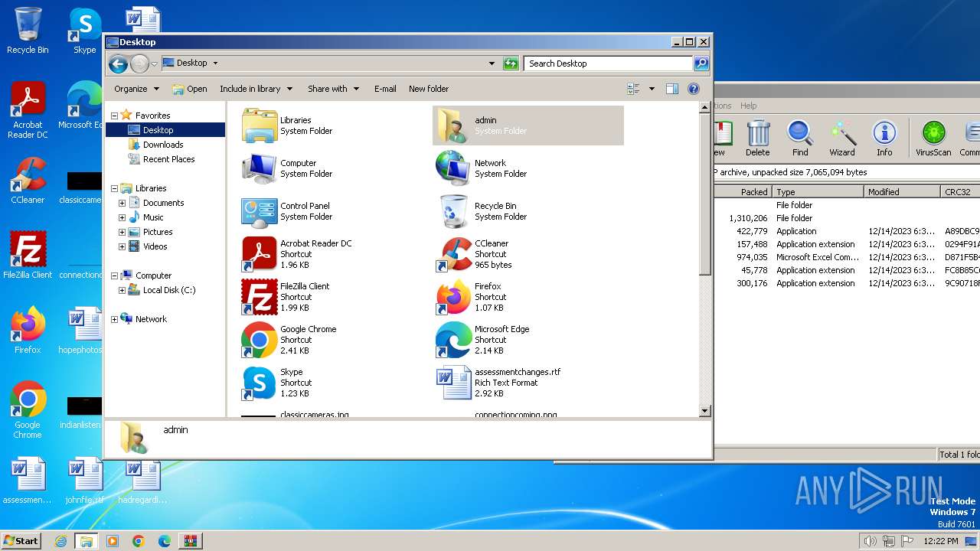The image size is (980, 551).
Task: Open WinRAR Help menu
Action: coord(748,106)
